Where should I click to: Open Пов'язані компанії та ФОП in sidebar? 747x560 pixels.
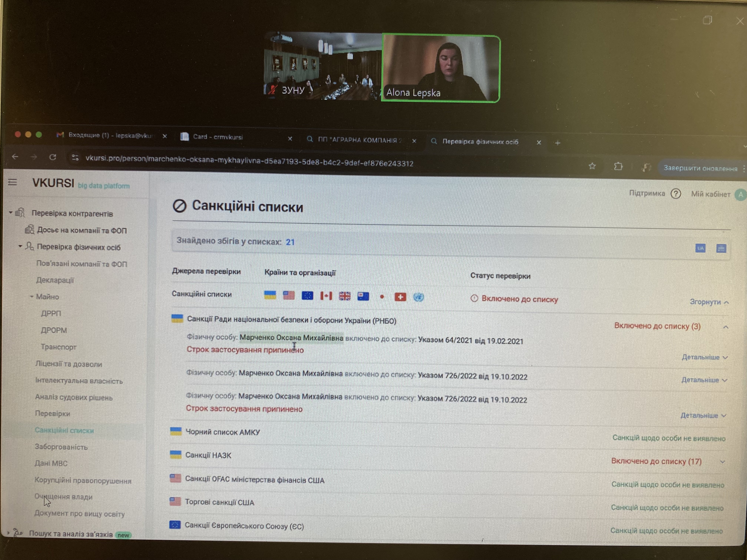click(82, 264)
